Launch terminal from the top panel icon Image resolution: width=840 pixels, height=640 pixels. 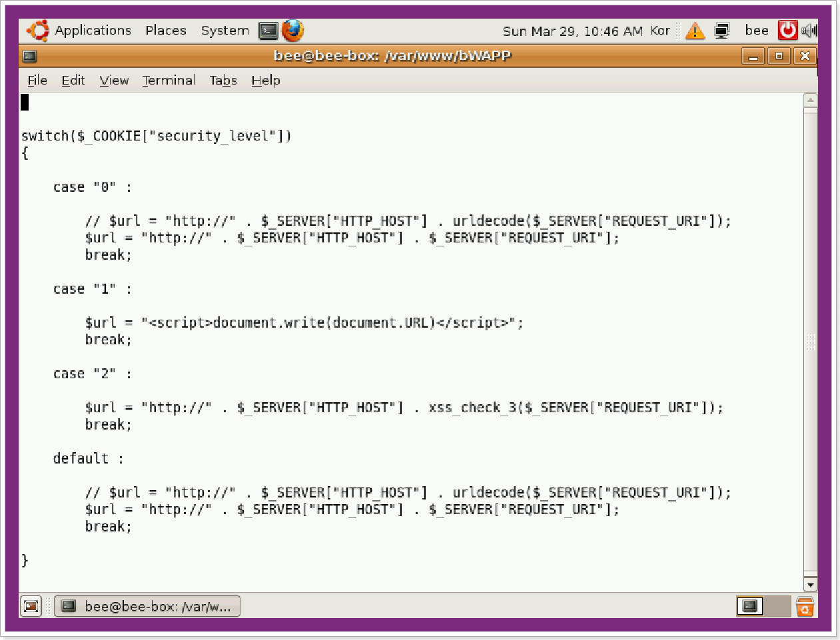click(268, 31)
